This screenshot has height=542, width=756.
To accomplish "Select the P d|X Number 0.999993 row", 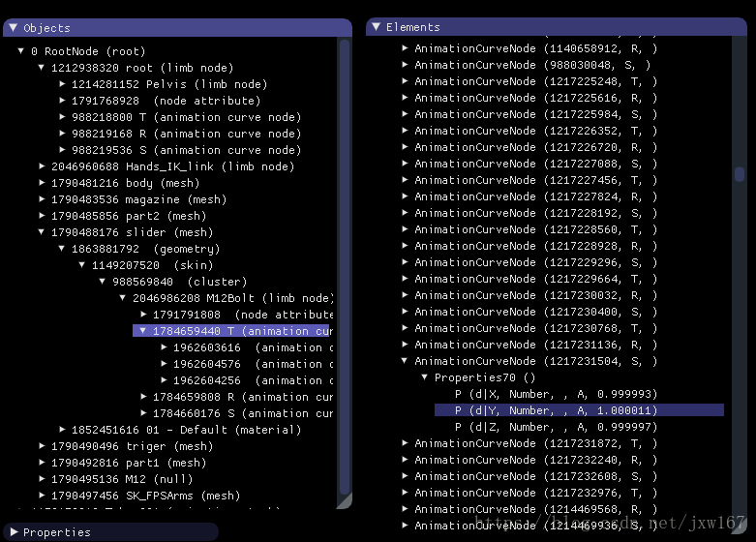I will 556,394.
